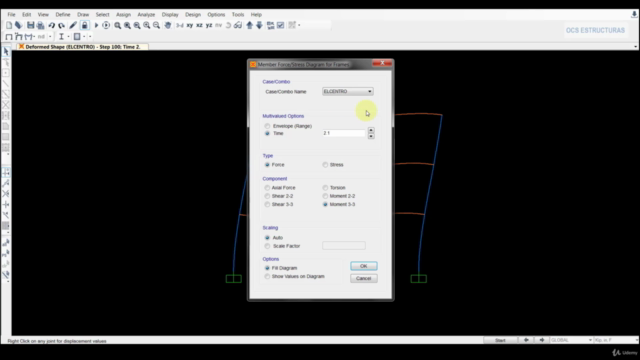The image size is (640, 360).
Task: Click the left arrow step button
Action: tap(526, 340)
